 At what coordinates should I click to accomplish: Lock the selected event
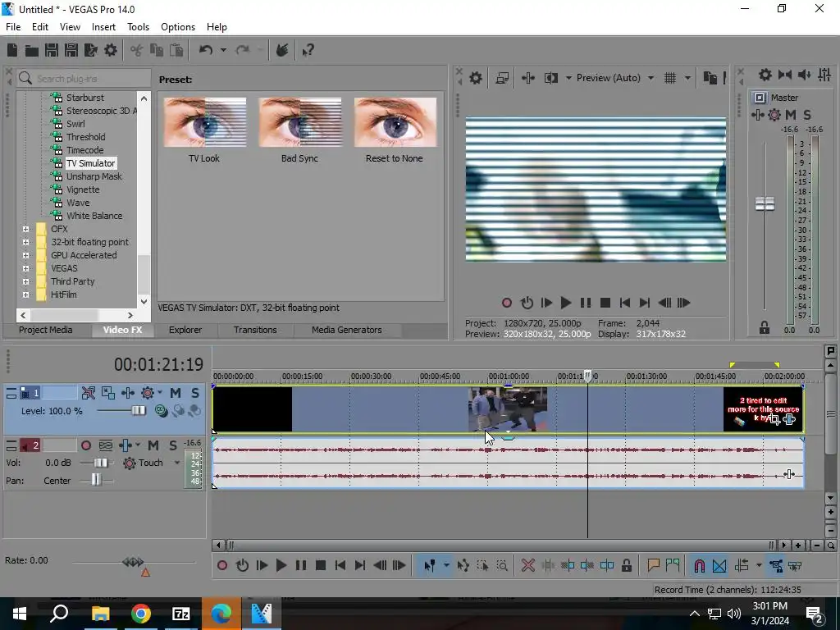(626, 565)
